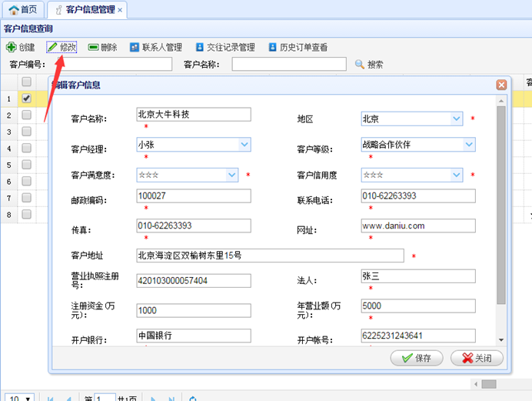532x401 pixels.
Task: Uncheck the row 1 checkbox
Action: pyautogui.click(x=26, y=99)
